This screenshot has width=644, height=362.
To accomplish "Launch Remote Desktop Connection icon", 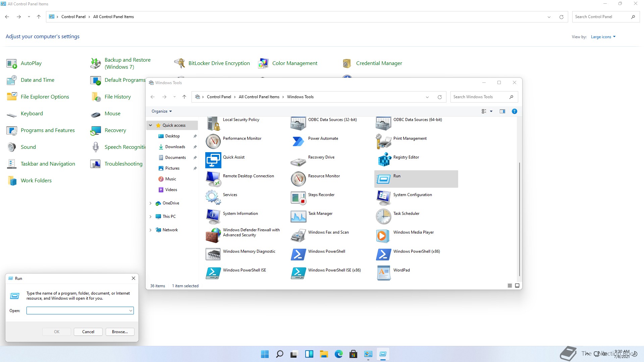I will 213,179.
